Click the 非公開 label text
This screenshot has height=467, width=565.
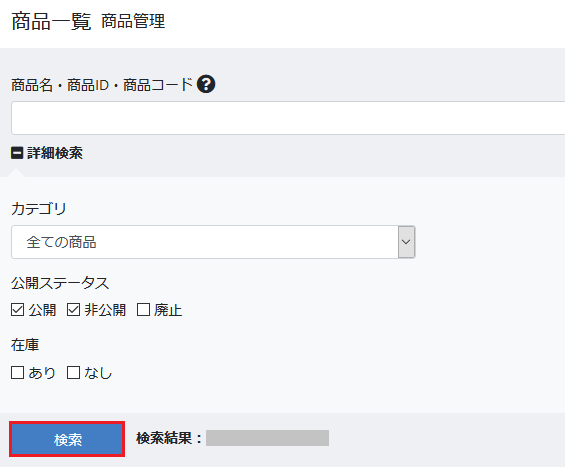coord(105,310)
